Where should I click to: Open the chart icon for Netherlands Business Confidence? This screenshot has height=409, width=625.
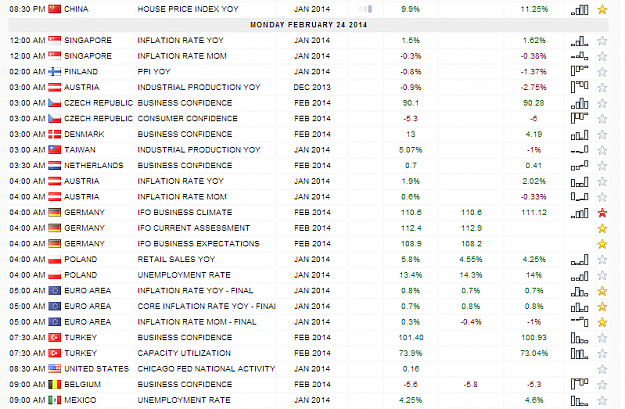579,165
